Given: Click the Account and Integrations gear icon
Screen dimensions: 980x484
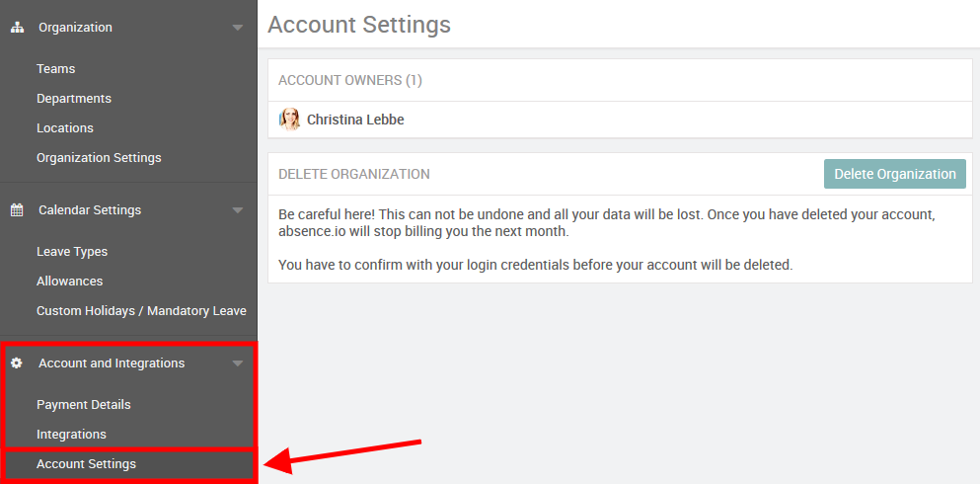Looking at the screenshot, I should coord(17,363).
